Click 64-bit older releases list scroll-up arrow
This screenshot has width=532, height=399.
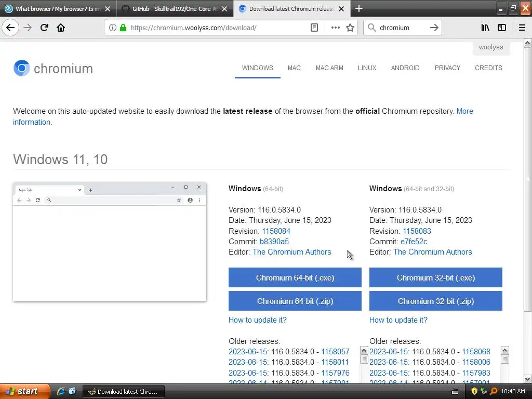tap(364, 351)
